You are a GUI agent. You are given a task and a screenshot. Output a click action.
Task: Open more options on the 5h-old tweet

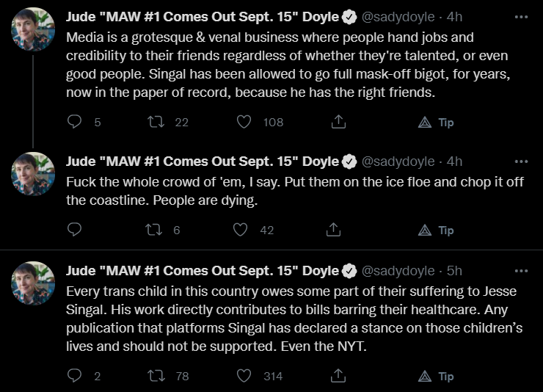pyautogui.click(x=522, y=271)
